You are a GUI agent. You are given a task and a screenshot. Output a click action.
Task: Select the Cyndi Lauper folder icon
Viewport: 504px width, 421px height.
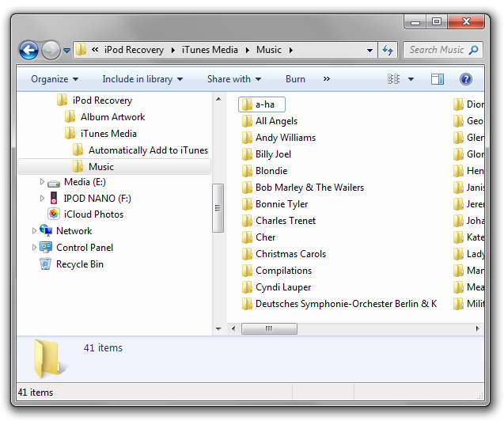pyautogui.click(x=247, y=287)
